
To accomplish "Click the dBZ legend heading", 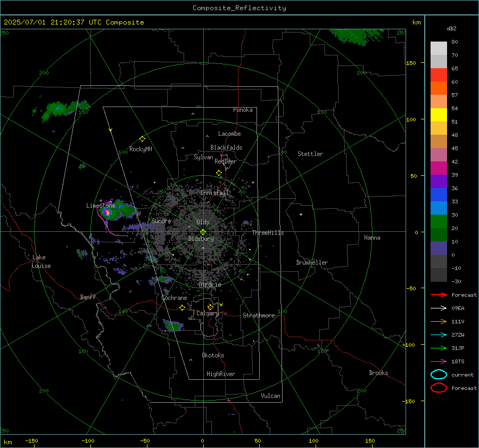I will point(451,28).
